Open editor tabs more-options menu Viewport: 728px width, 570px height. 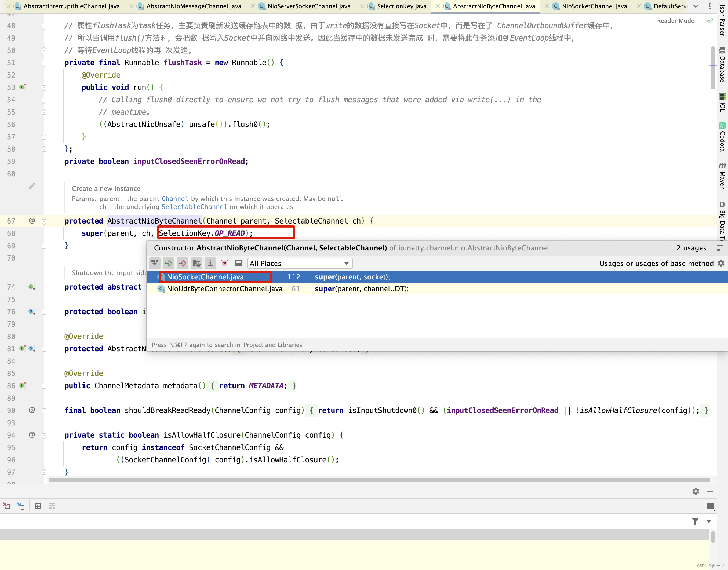[710, 6]
